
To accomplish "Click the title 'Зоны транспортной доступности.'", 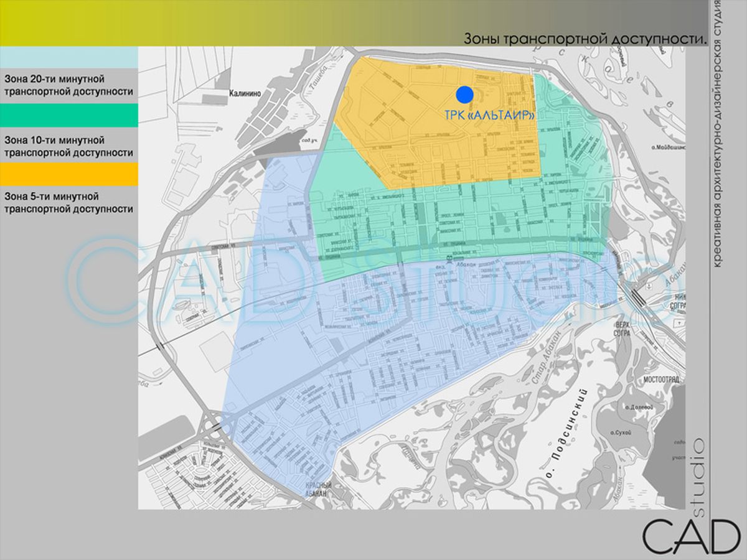I will tap(586, 39).
